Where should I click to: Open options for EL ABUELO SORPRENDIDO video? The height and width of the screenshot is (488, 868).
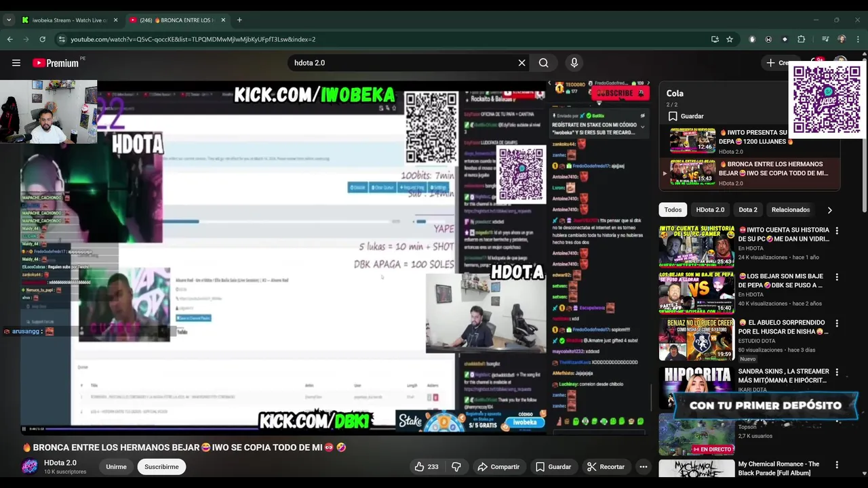pos(837,323)
